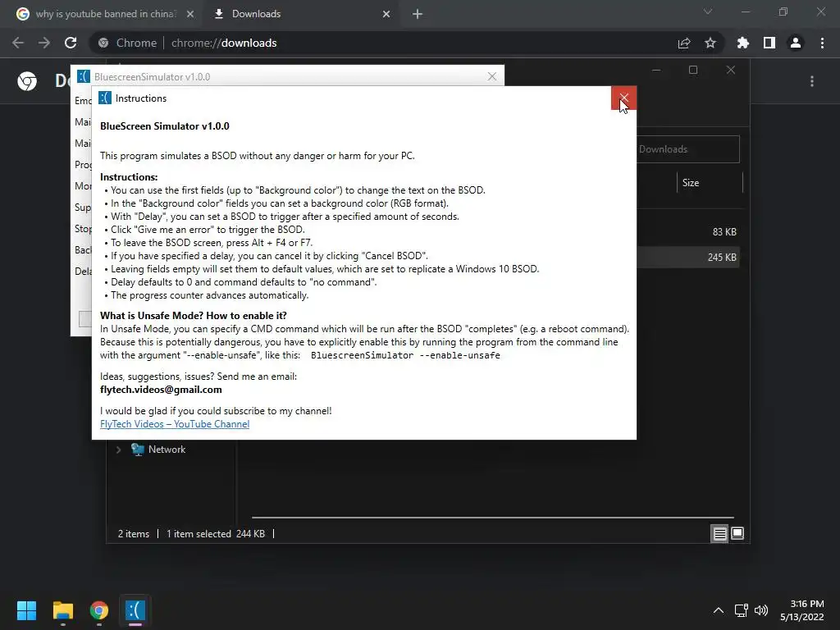Go back in Chrome
The height and width of the screenshot is (630, 840).
(18, 43)
